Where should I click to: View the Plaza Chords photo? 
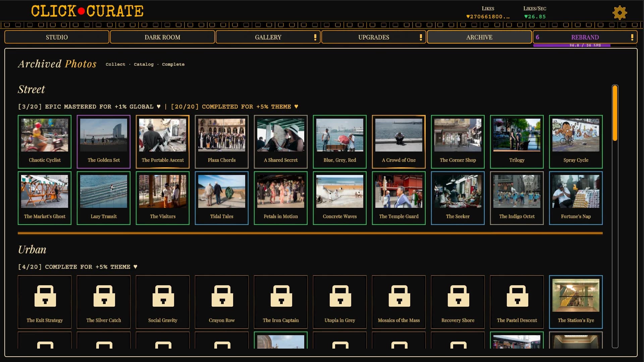222,142
